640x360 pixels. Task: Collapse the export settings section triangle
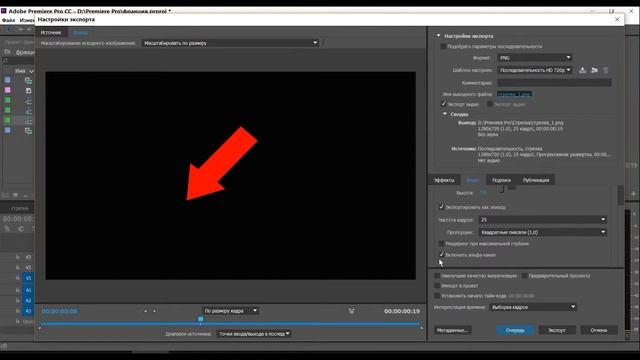coord(439,36)
